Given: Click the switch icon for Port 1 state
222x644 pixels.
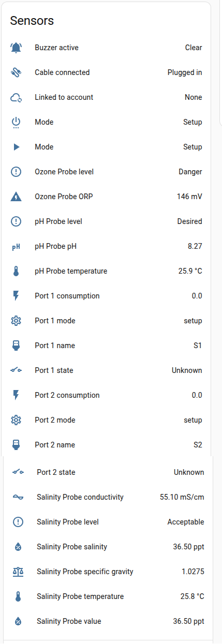Looking at the screenshot, I should click(x=16, y=370).
